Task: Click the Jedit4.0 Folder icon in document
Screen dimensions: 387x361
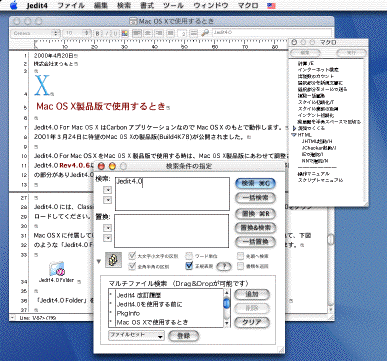Action: click(57, 269)
